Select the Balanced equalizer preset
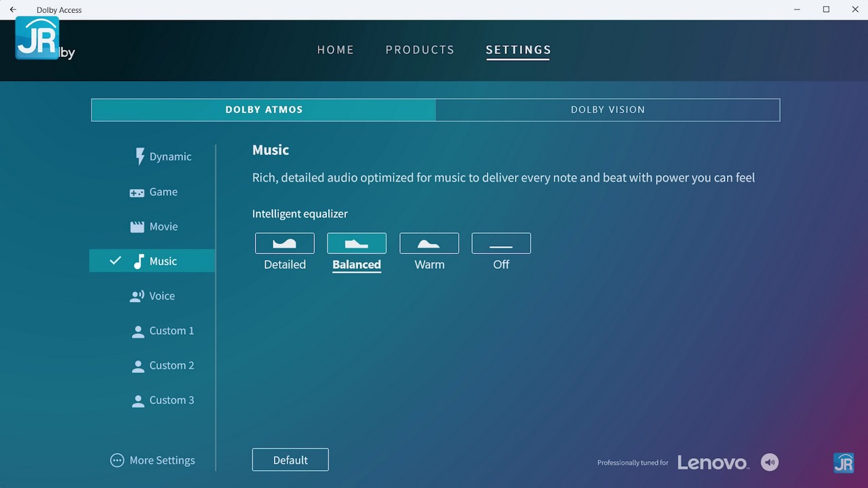Screen dimensions: 868x488 pyautogui.click(x=357, y=243)
